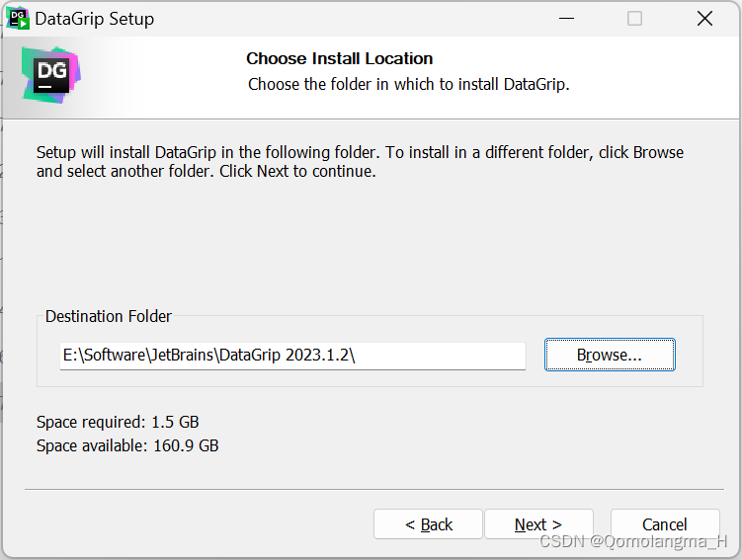742x560 pixels.
Task: Click the Destination Folder path field
Action: (x=292, y=356)
